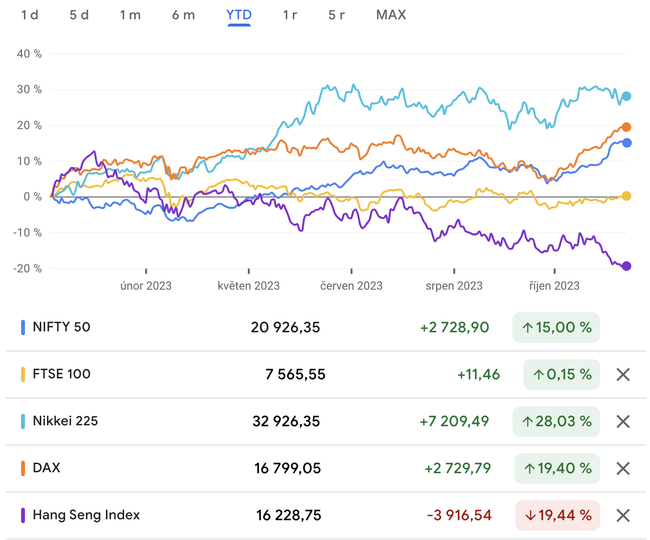Click the Nikkei 225 +28,03 % badge
The height and width of the screenshot is (540, 650).
pos(556,421)
